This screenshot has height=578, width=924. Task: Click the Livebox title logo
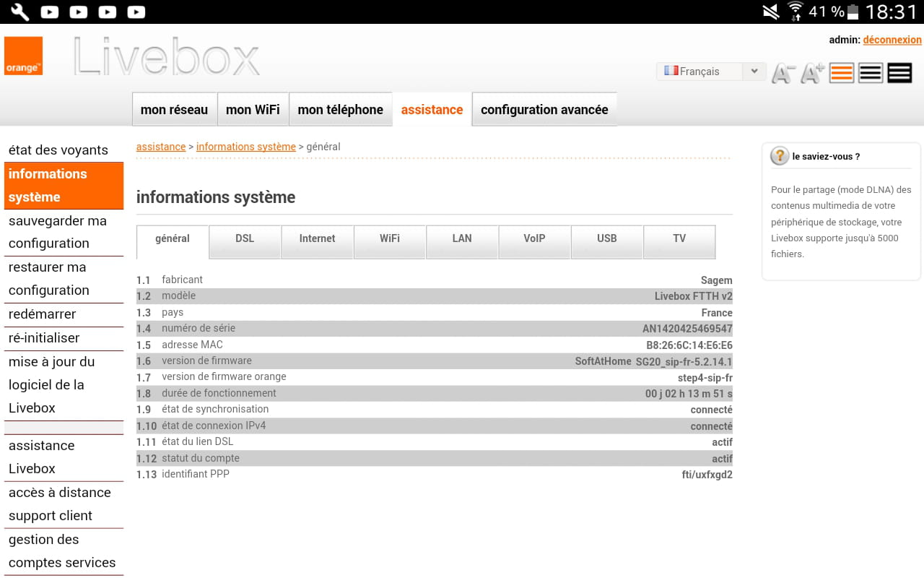click(x=166, y=56)
